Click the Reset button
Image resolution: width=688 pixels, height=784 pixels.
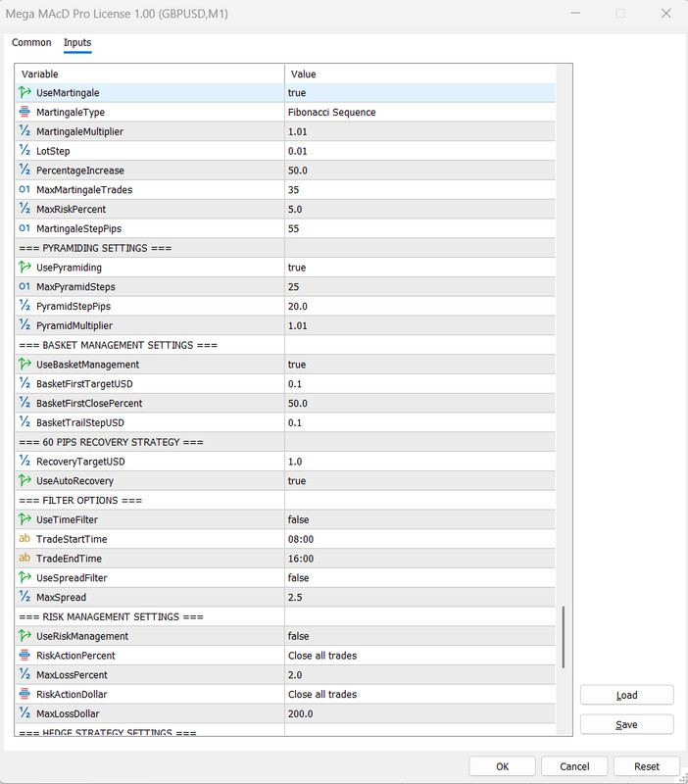pos(647,766)
